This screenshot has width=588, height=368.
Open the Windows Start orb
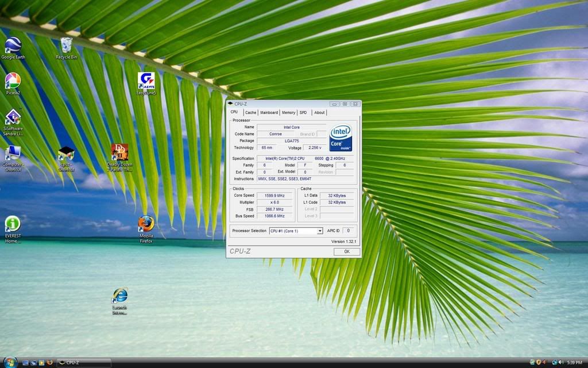click(x=10, y=362)
